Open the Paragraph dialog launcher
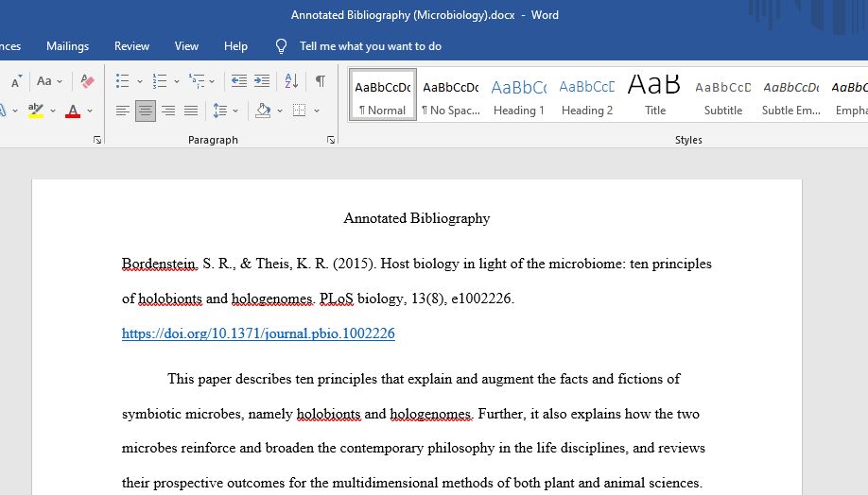 [331, 140]
